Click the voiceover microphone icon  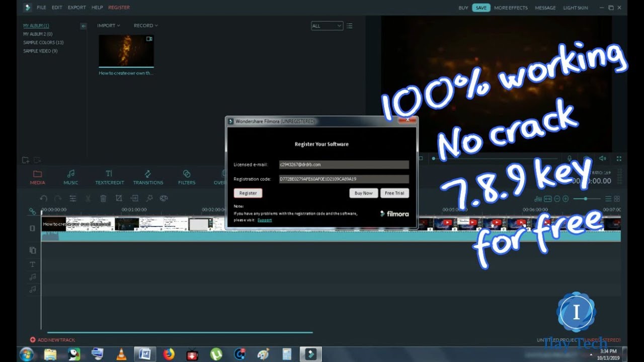coord(570,158)
